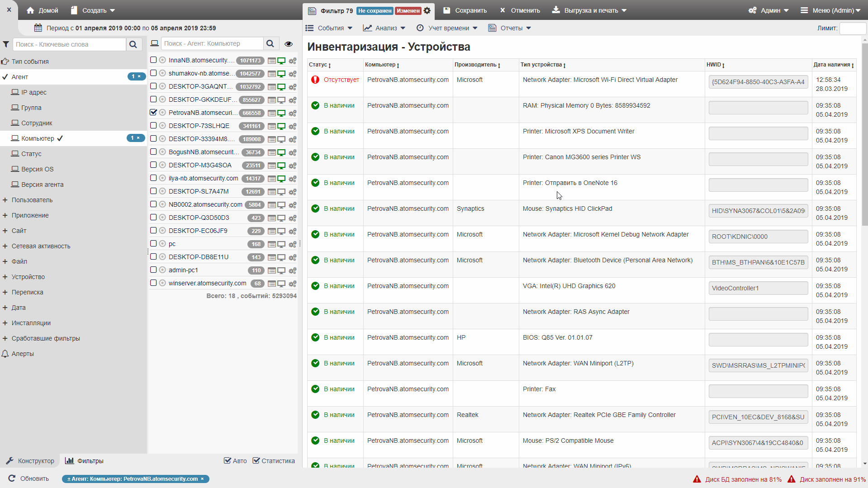The width and height of the screenshot is (868, 488).
Task: Open the Filter 79 settings gear
Action: pos(427,10)
